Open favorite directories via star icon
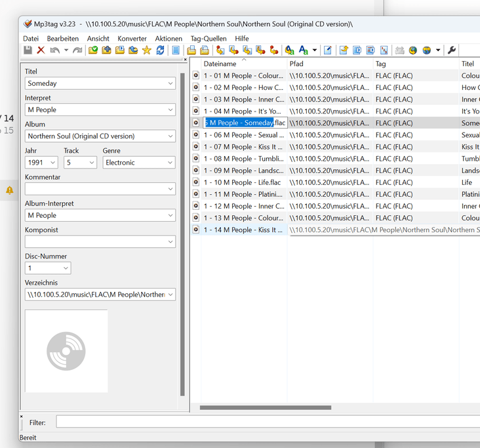The height and width of the screenshot is (448, 480). pos(147,50)
